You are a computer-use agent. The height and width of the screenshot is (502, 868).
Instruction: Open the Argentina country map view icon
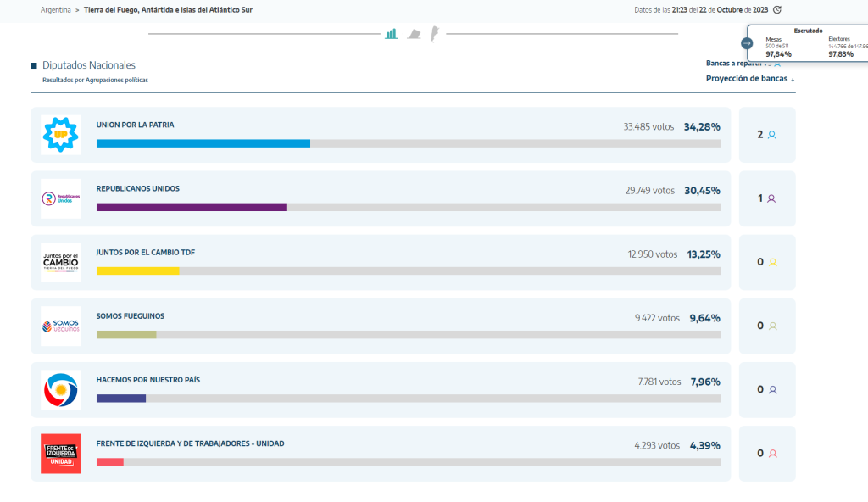click(x=434, y=33)
